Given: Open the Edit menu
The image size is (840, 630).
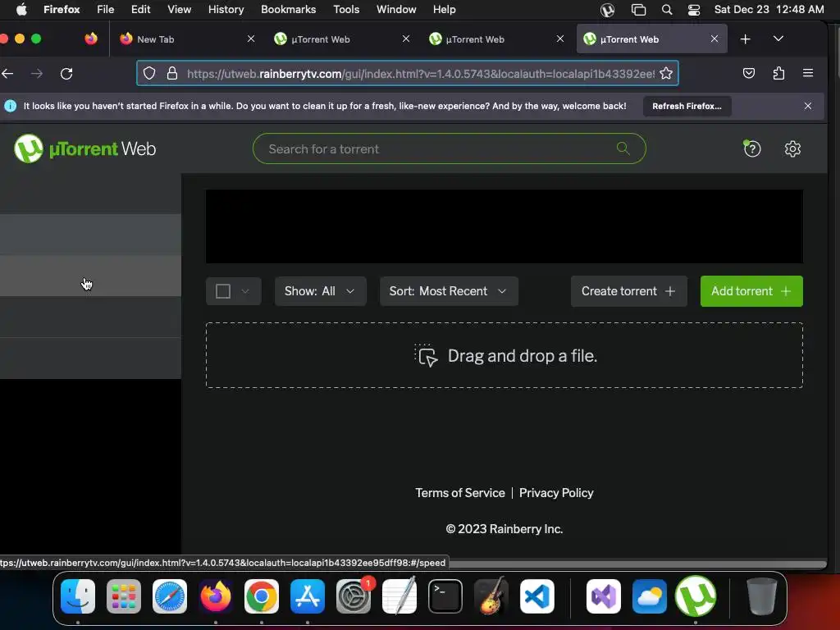Looking at the screenshot, I should (141, 10).
